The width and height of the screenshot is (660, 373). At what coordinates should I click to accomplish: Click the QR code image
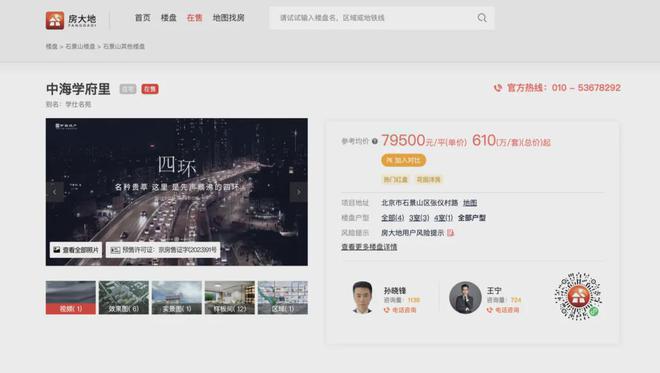click(578, 296)
